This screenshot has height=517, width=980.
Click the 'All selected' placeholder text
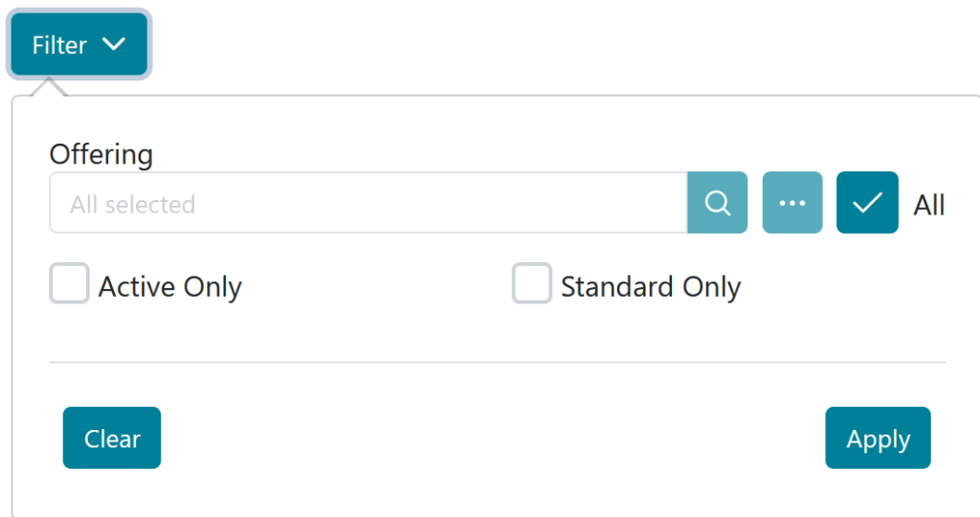click(132, 204)
